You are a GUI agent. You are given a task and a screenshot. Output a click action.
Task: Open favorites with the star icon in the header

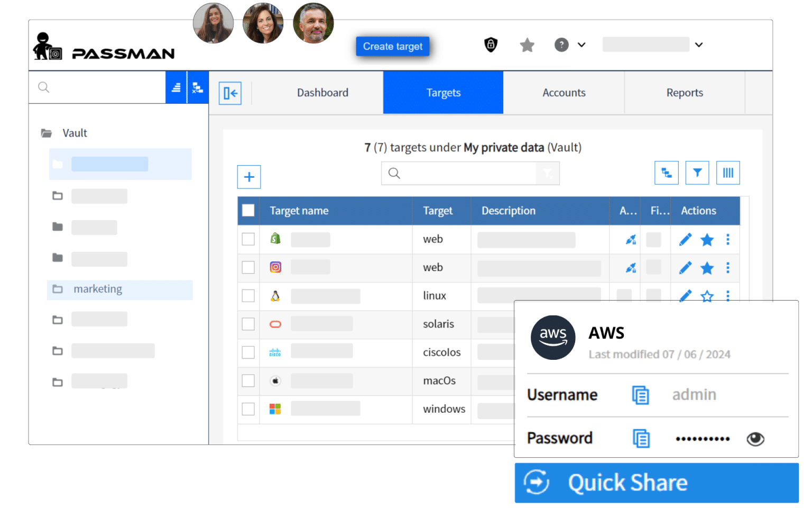click(527, 45)
